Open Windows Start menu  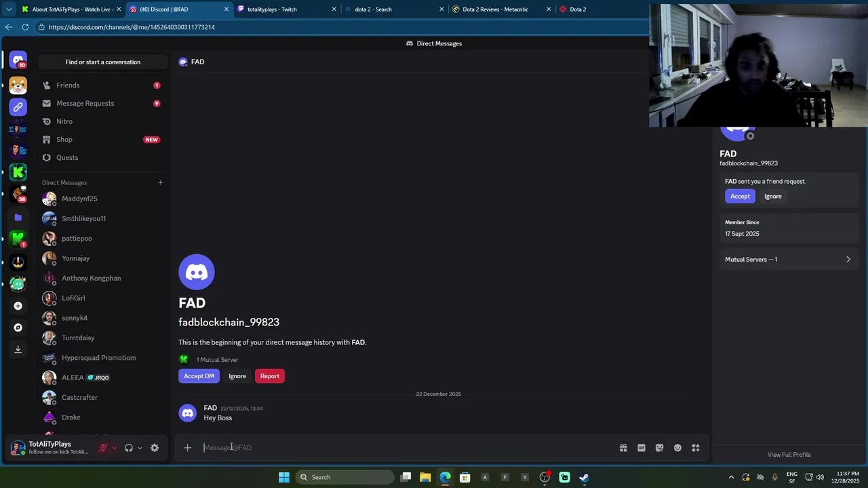284,477
